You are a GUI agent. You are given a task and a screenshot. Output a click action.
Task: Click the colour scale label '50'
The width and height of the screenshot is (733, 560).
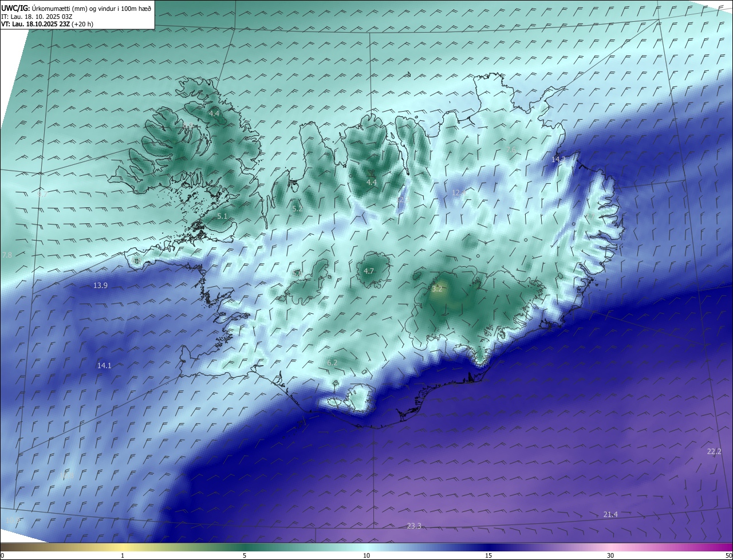728,556
